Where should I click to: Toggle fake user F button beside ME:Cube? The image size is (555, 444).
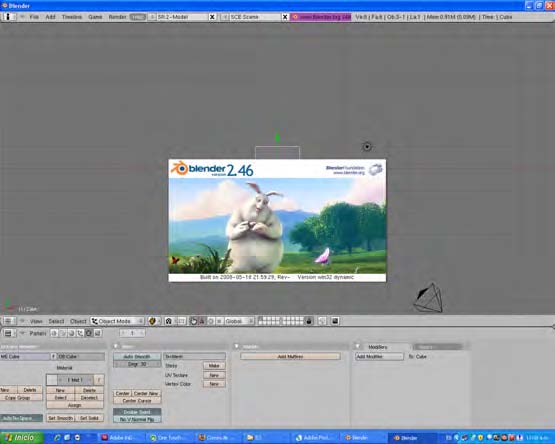click(x=53, y=357)
